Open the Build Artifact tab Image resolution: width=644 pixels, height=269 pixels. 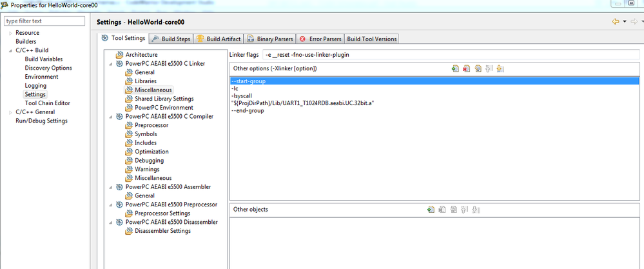click(x=219, y=39)
